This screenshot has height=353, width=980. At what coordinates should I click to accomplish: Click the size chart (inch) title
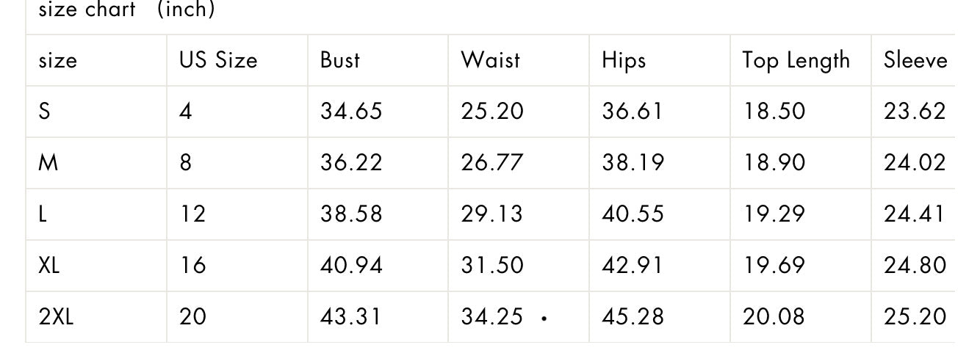point(126,10)
